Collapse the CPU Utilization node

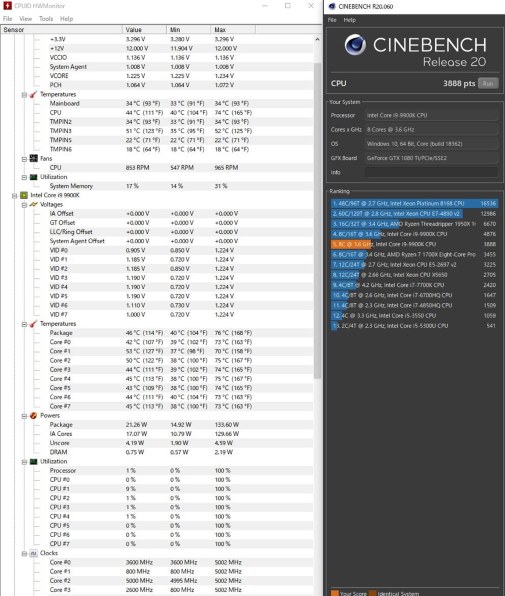coord(24,462)
